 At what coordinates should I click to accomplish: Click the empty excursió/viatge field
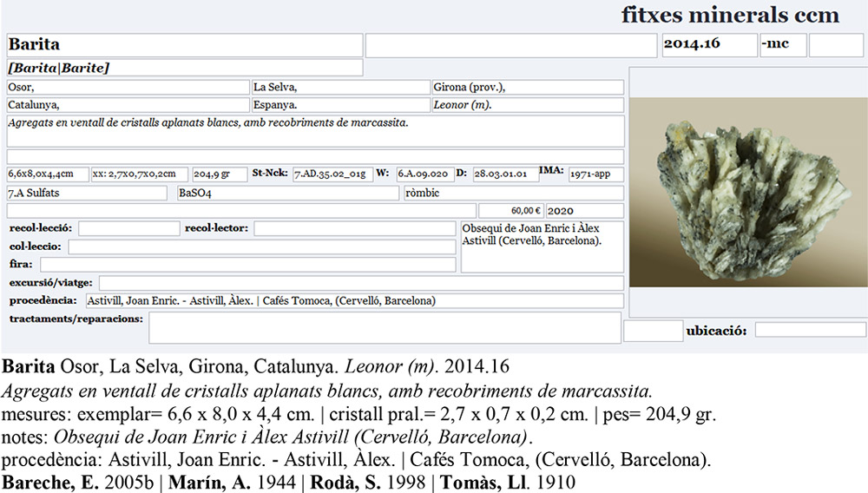coord(361,283)
